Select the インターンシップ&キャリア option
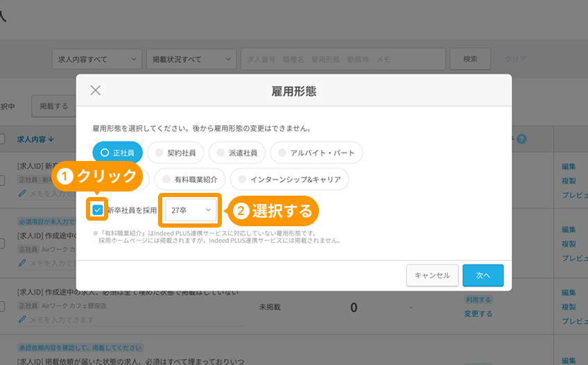 pyautogui.click(x=290, y=179)
